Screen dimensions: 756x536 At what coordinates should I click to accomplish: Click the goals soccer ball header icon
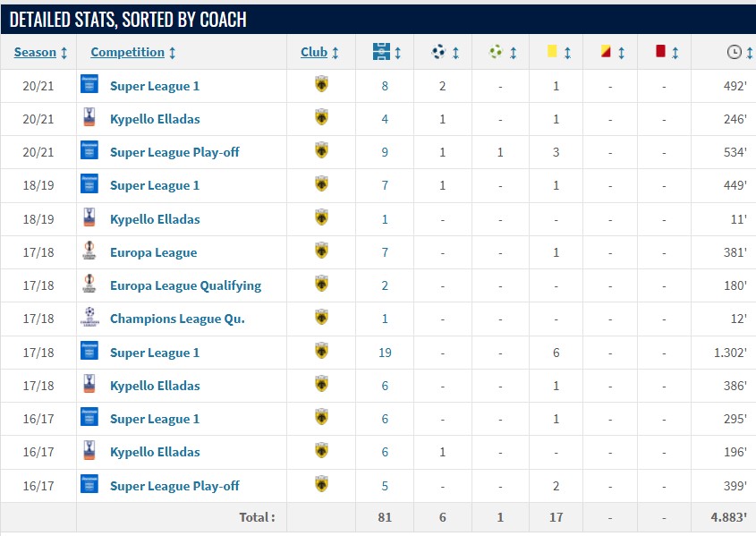pos(438,53)
